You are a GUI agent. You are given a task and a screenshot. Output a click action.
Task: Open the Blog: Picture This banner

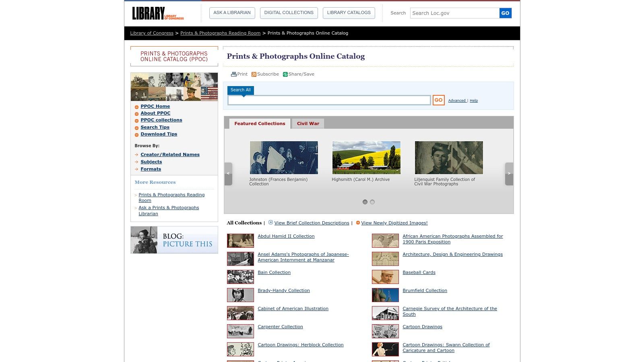click(x=174, y=240)
